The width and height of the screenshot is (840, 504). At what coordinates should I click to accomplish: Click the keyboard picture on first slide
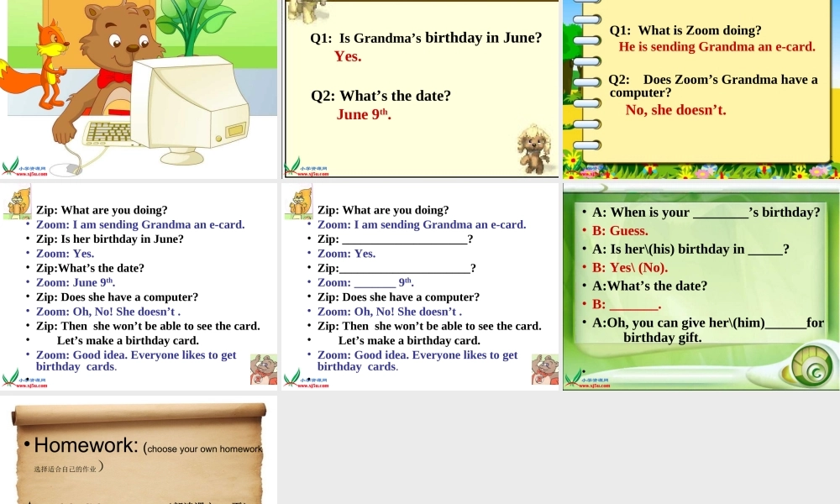(108, 134)
